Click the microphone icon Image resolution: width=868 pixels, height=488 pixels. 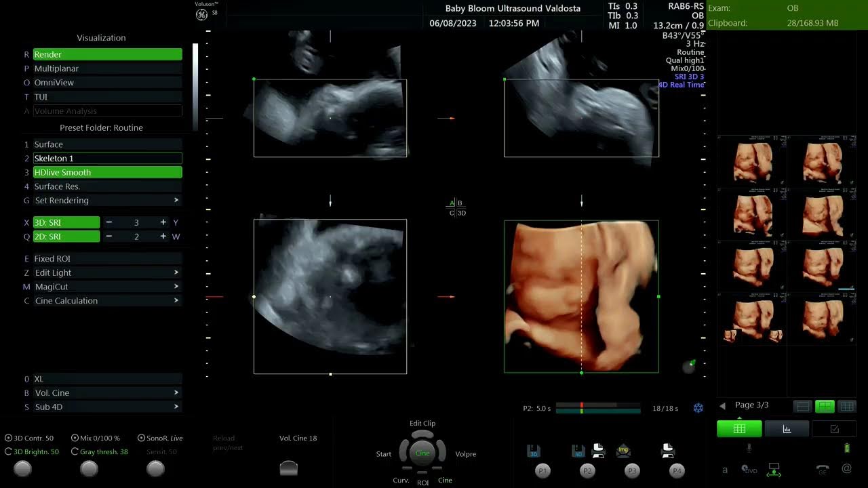point(749,448)
